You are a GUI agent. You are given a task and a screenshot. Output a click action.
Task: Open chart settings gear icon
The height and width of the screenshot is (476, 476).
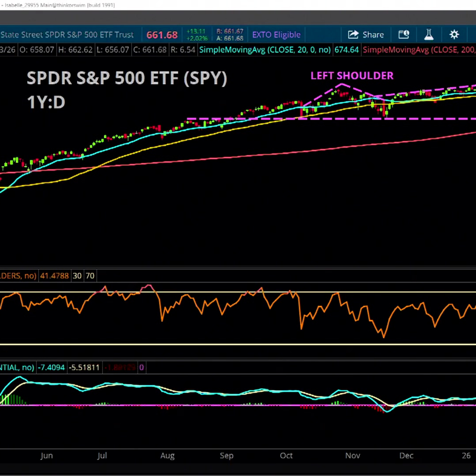pos(454,34)
